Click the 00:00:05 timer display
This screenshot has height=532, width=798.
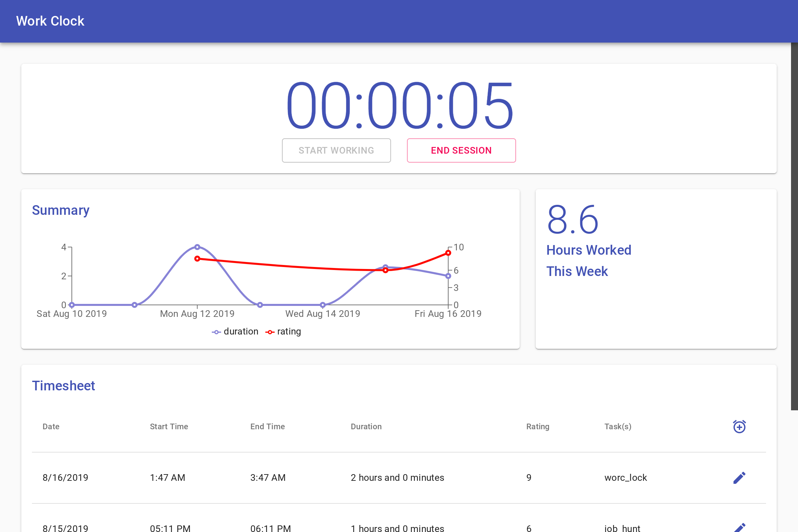point(399,106)
